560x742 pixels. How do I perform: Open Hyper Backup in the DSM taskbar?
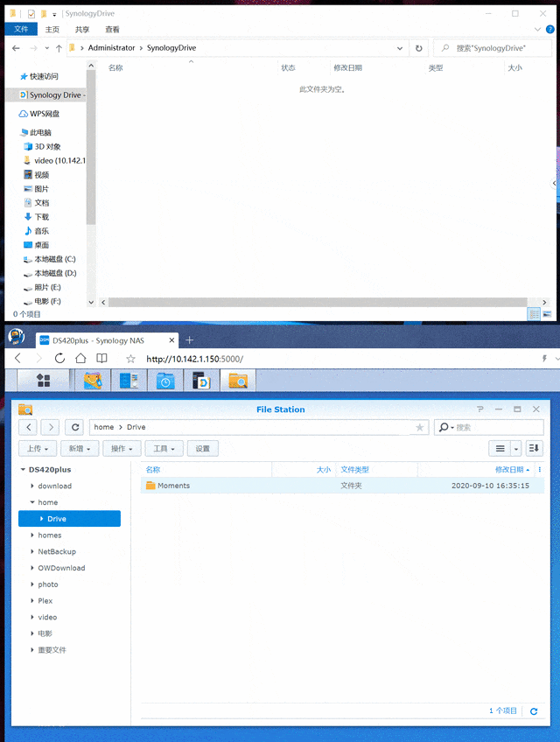165,380
